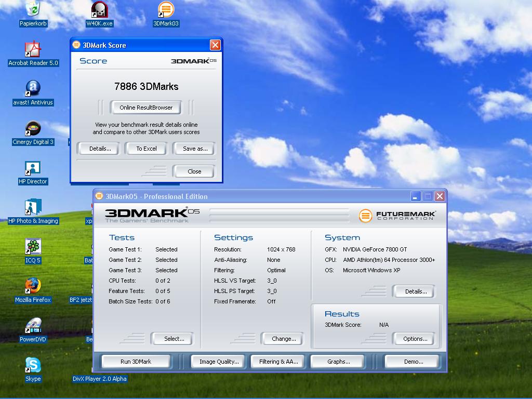The width and height of the screenshot is (532, 399).
Task: Launch avast! Antivirus shortcut
Action: pos(33,88)
